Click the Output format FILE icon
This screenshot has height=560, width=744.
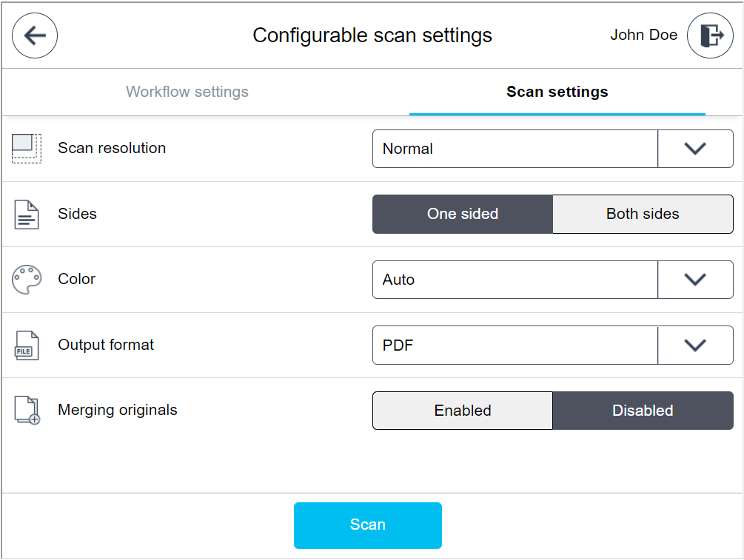click(x=27, y=344)
